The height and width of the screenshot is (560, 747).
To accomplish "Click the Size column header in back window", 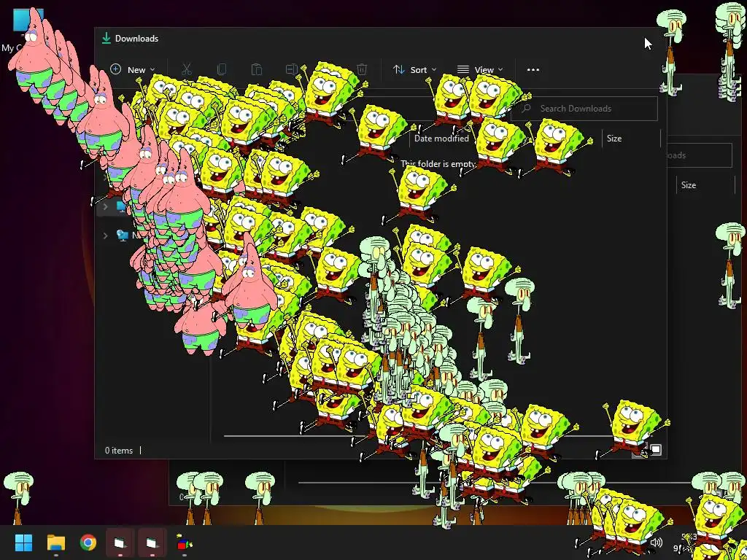I will (689, 185).
